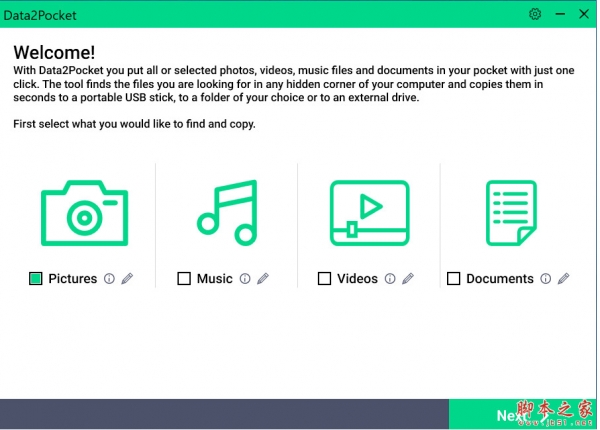
Task: Open settings via the gear icon
Action: click(x=535, y=15)
